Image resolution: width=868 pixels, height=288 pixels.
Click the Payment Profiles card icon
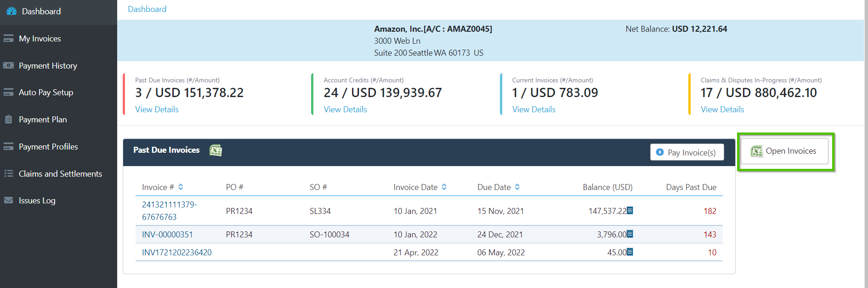[8, 147]
